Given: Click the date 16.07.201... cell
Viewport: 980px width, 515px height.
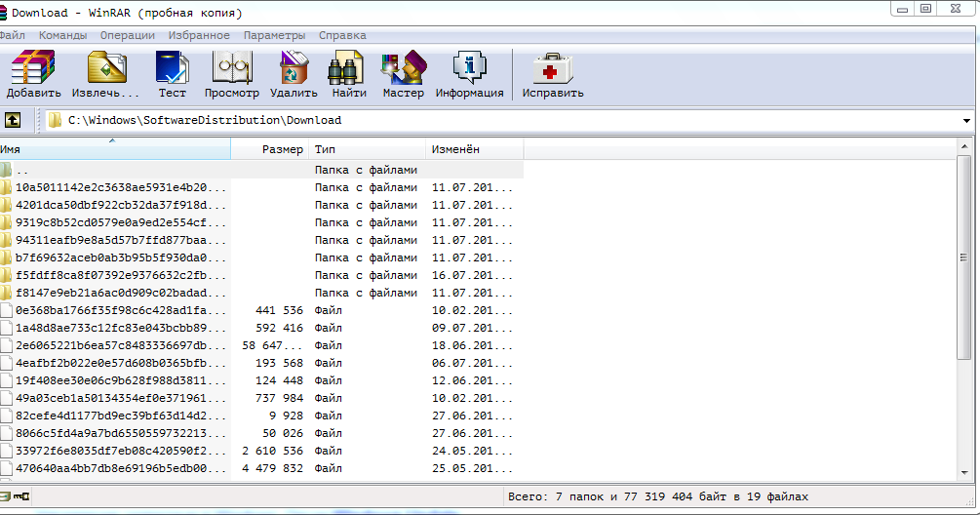Looking at the screenshot, I should click(472, 275).
